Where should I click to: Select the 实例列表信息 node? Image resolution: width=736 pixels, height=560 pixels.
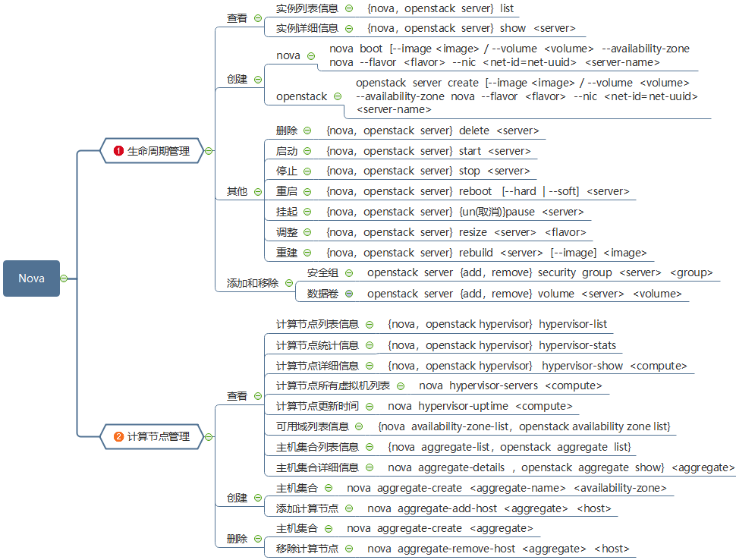click(x=307, y=8)
